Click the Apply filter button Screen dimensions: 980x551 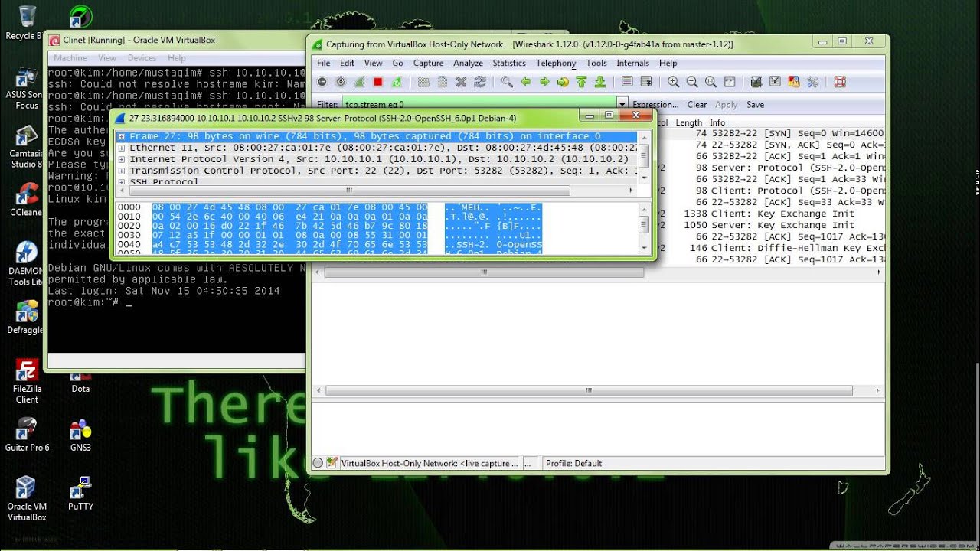pyautogui.click(x=726, y=105)
